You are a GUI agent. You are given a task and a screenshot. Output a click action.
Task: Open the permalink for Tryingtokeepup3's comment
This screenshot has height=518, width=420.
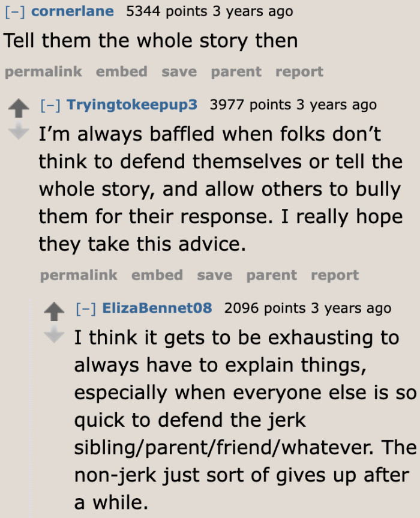point(79,275)
